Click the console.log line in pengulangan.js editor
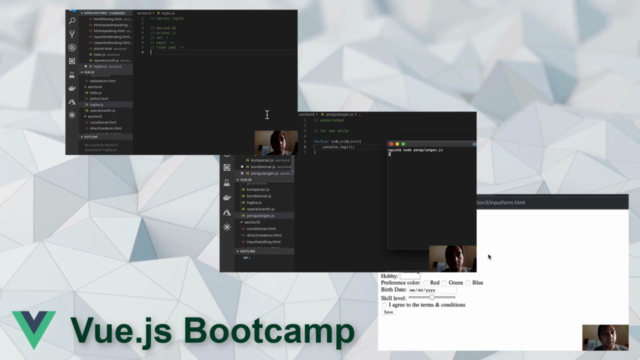Image resolution: width=640 pixels, height=360 pixels. (x=339, y=147)
